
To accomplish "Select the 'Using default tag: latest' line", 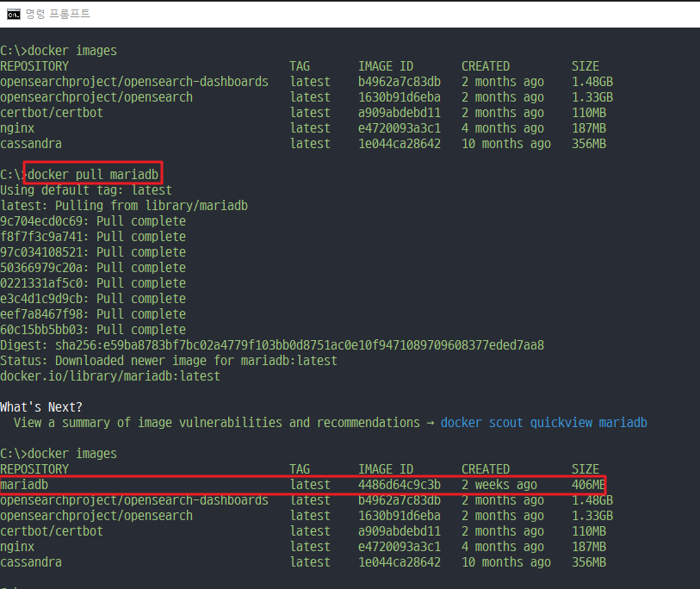I will (x=86, y=190).
